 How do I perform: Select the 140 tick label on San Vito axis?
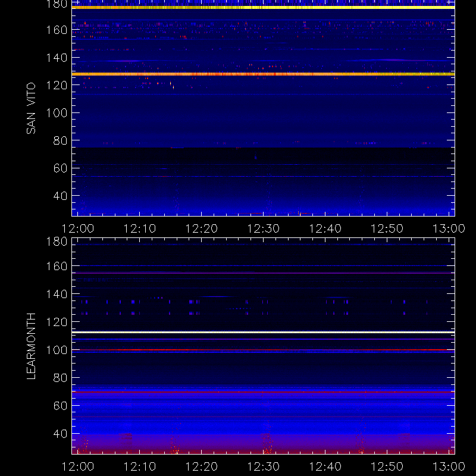point(57,58)
